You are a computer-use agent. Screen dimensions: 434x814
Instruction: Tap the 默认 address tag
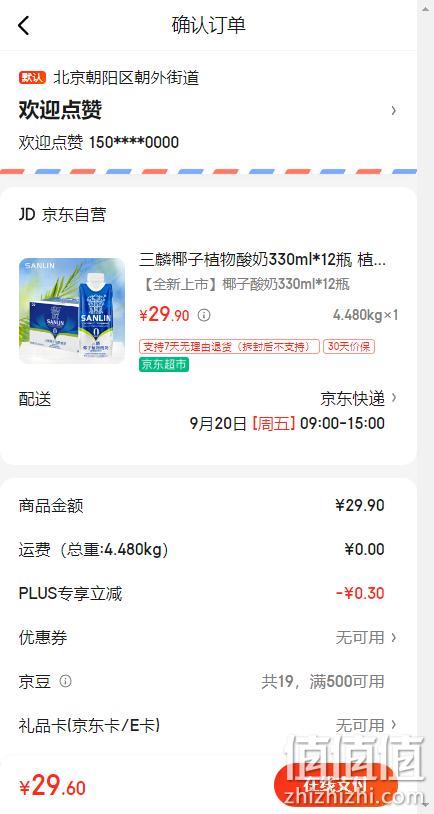(x=33, y=78)
